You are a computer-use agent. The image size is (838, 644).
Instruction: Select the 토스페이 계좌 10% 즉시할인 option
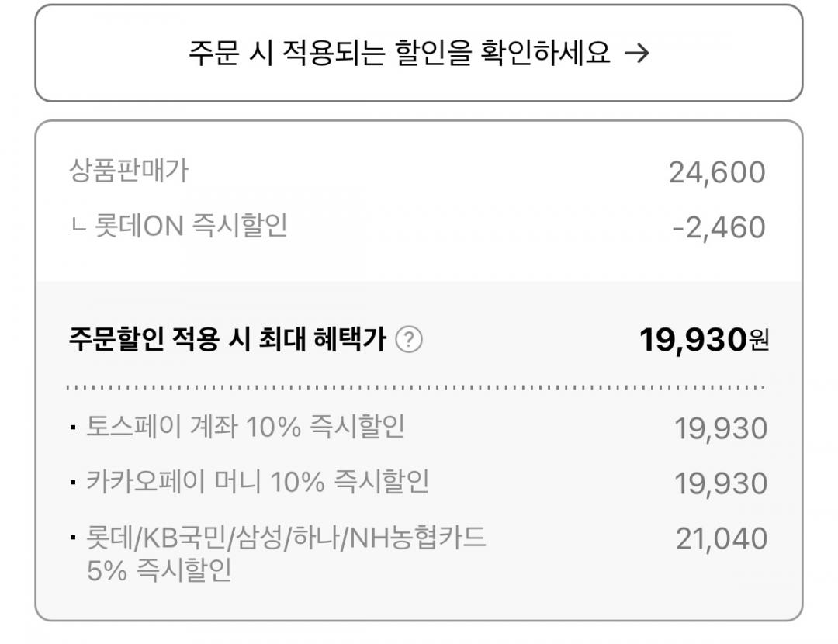[247, 427]
